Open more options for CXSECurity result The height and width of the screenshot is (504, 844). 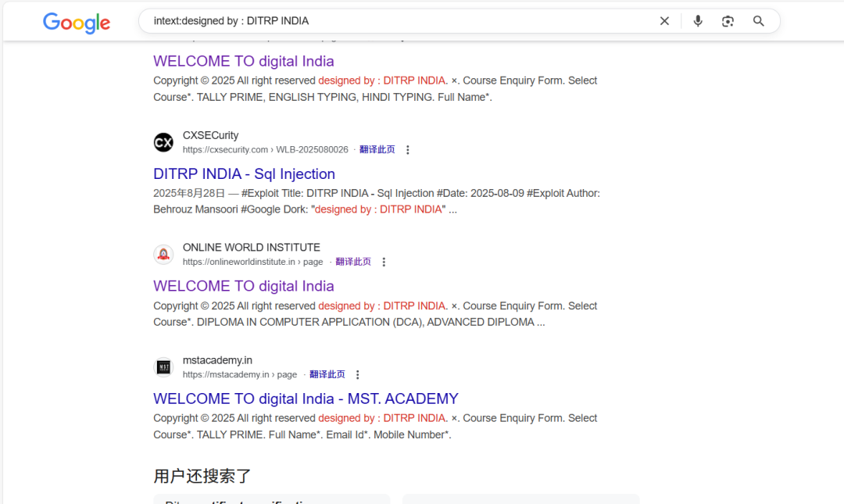(407, 150)
